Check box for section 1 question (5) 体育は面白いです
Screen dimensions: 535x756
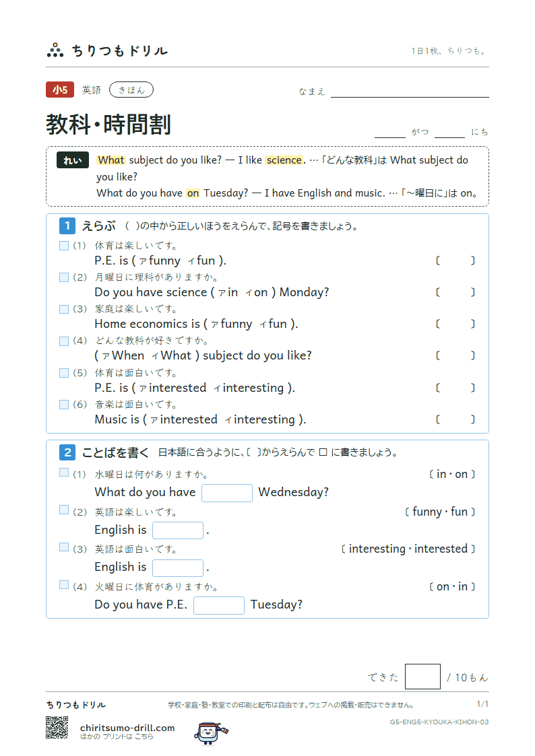coord(64,373)
